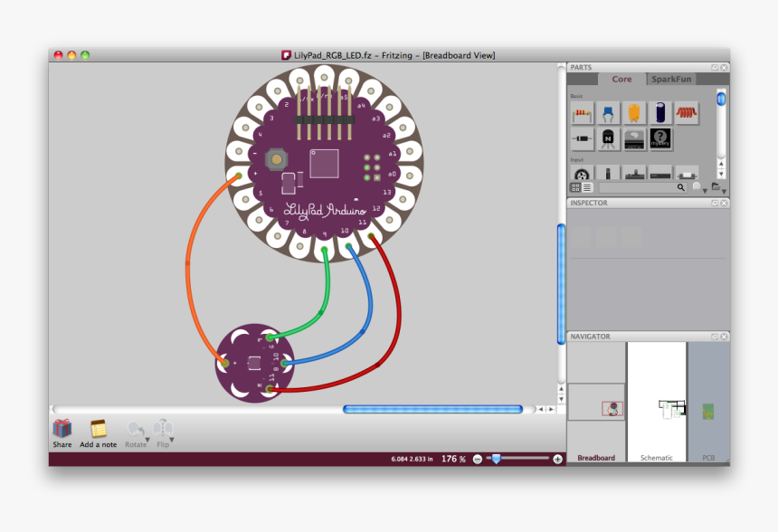The image size is (778, 532).
Task: Select the orange wire on the canvas
Action: 188,263
